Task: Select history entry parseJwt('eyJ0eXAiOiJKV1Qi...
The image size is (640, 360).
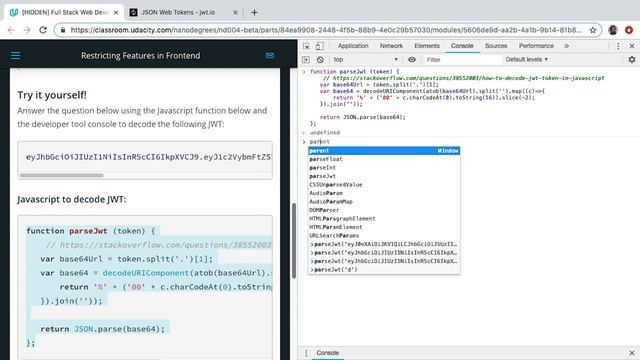Action: pyautogui.click(x=384, y=244)
